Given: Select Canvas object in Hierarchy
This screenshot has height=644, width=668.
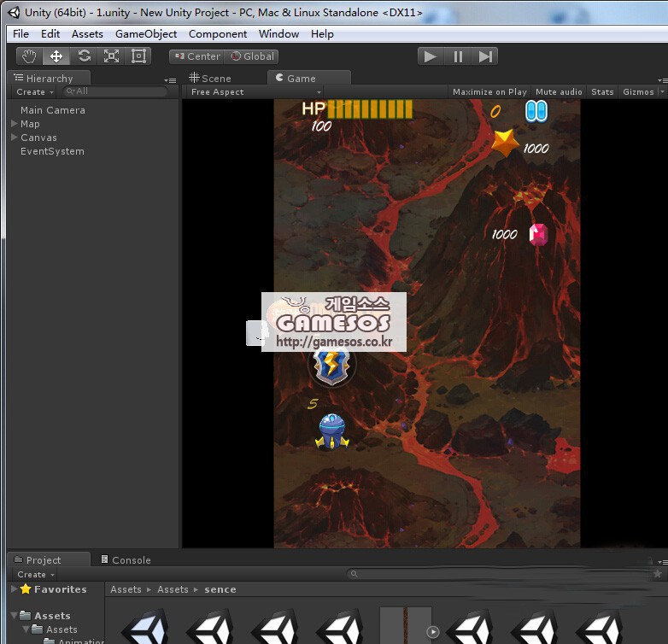Looking at the screenshot, I should pyautogui.click(x=38, y=138).
